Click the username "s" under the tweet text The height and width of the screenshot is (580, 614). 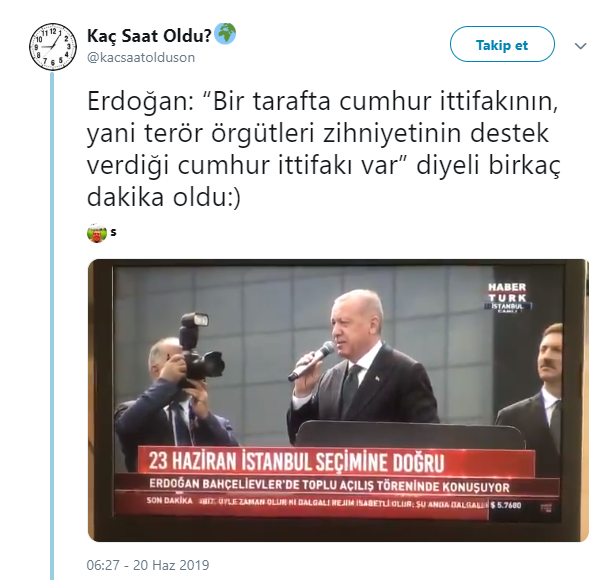point(113,232)
